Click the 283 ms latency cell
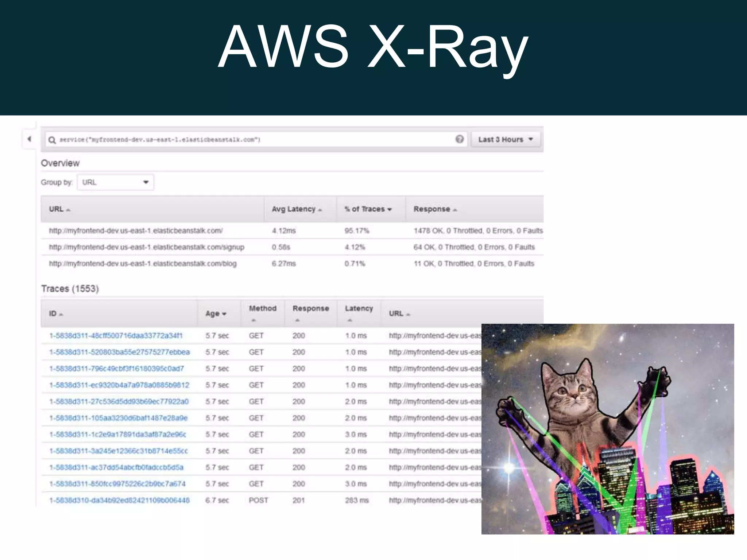The width and height of the screenshot is (747, 560). [357, 500]
